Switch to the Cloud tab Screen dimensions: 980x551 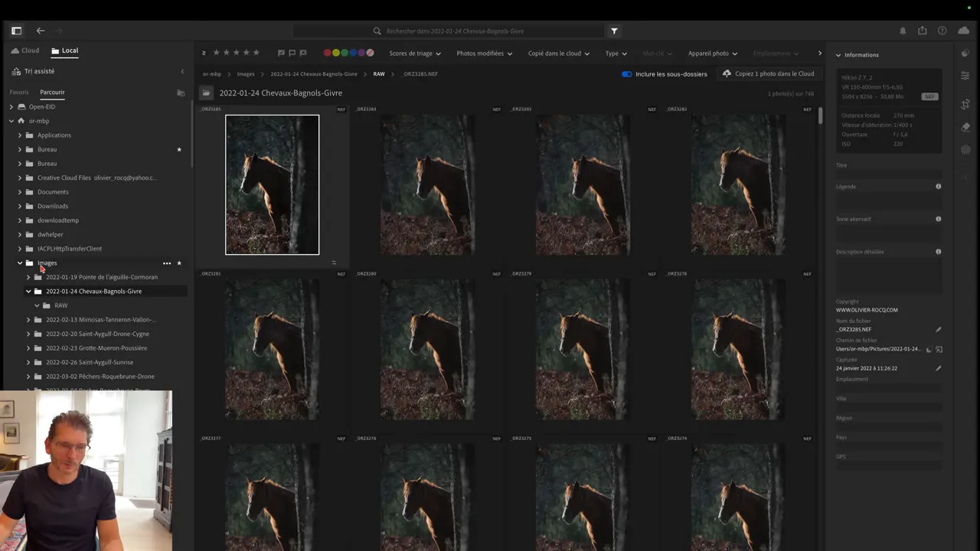[24, 51]
